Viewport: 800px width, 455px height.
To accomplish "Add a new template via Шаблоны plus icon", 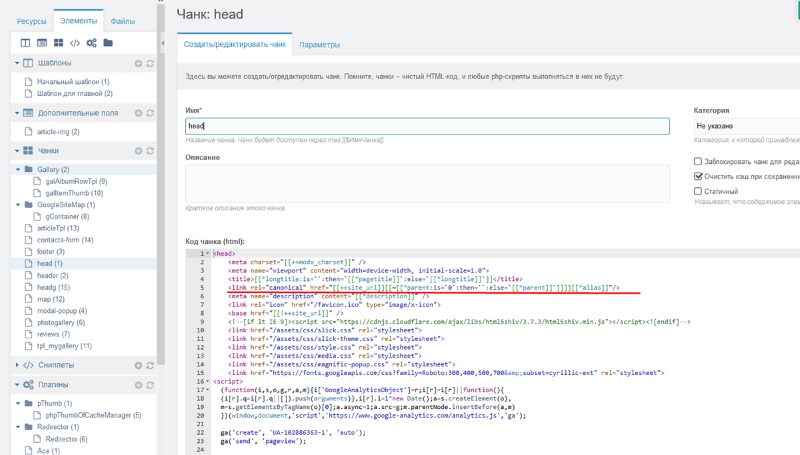I will point(138,63).
